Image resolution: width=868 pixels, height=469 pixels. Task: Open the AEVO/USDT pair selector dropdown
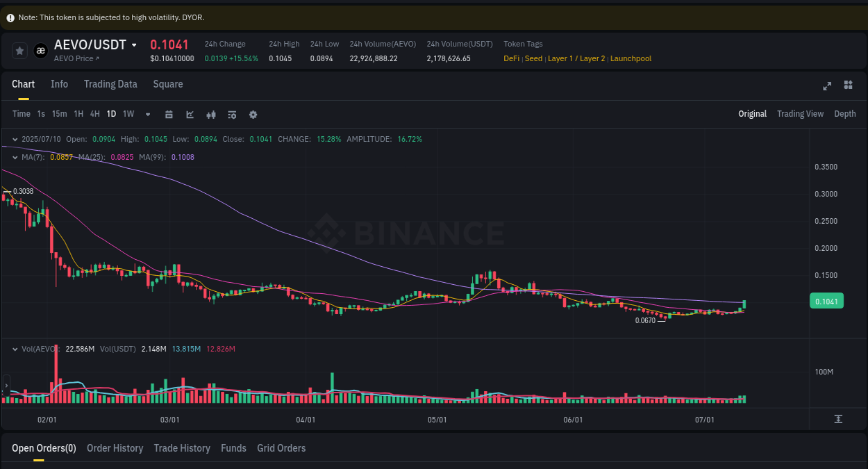[x=134, y=44]
